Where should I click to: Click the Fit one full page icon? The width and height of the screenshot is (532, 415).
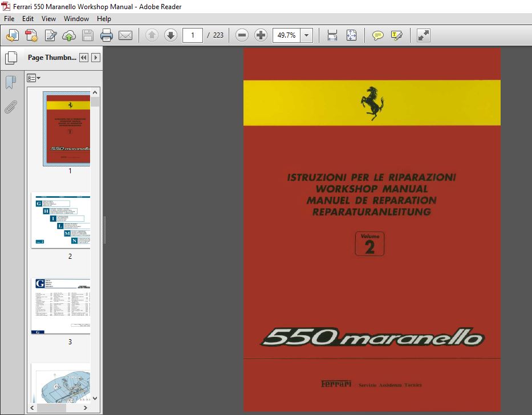click(x=351, y=35)
